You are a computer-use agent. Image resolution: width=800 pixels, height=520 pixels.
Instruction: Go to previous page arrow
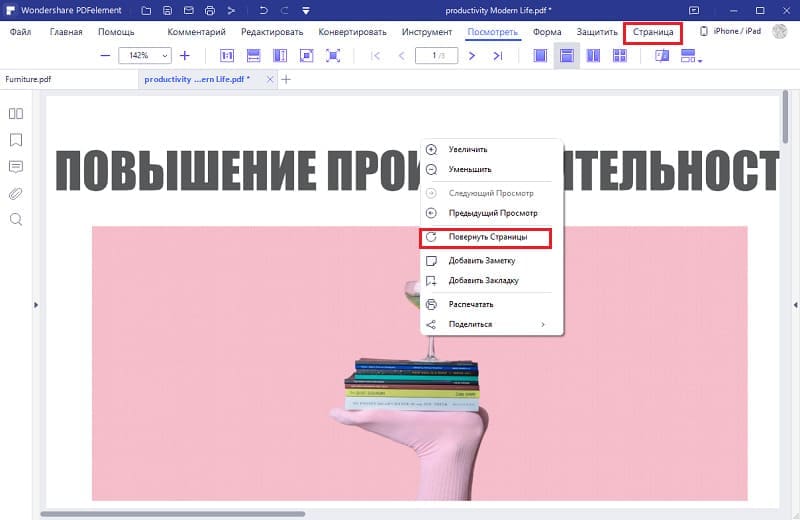click(402, 56)
